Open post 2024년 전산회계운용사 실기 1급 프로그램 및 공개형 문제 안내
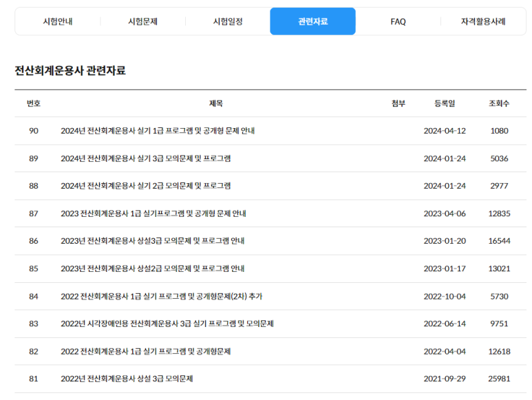The width and height of the screenshot is (532, 400). pos(158,131)
